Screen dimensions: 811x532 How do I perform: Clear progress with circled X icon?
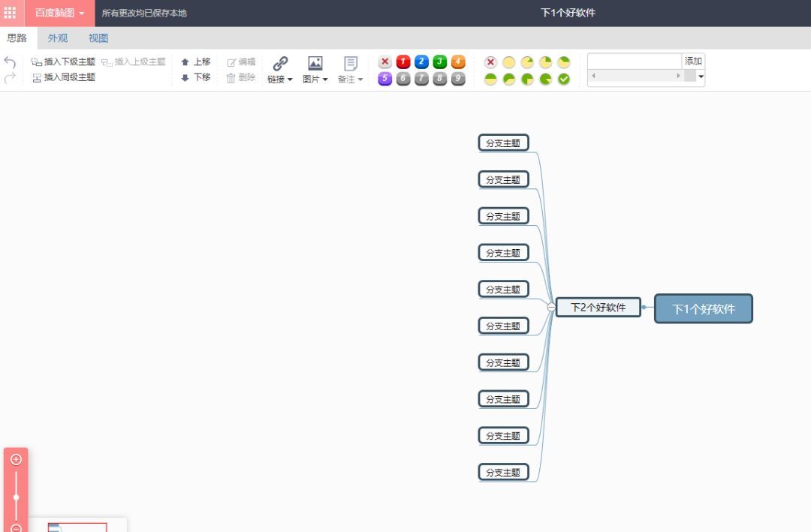(x=490, y=62)
